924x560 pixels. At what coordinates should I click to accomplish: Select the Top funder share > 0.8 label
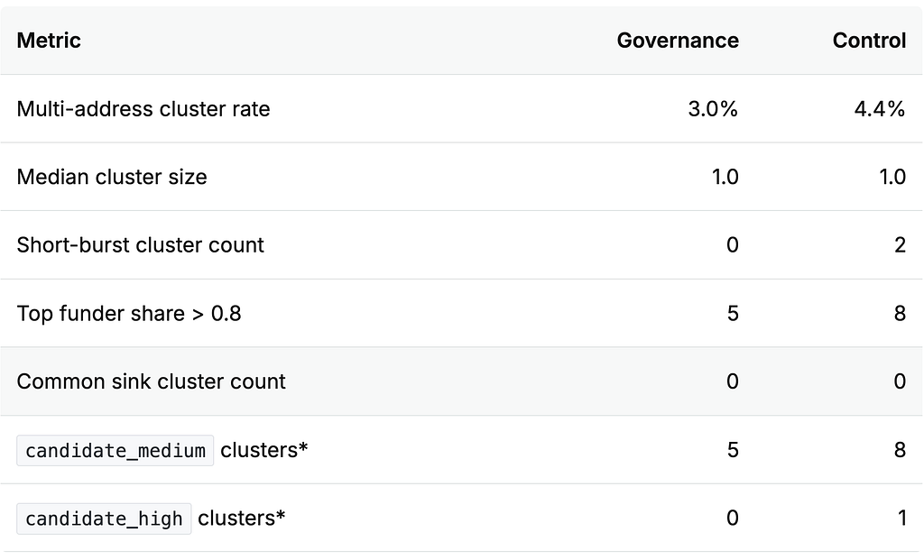tap(129, 314)
